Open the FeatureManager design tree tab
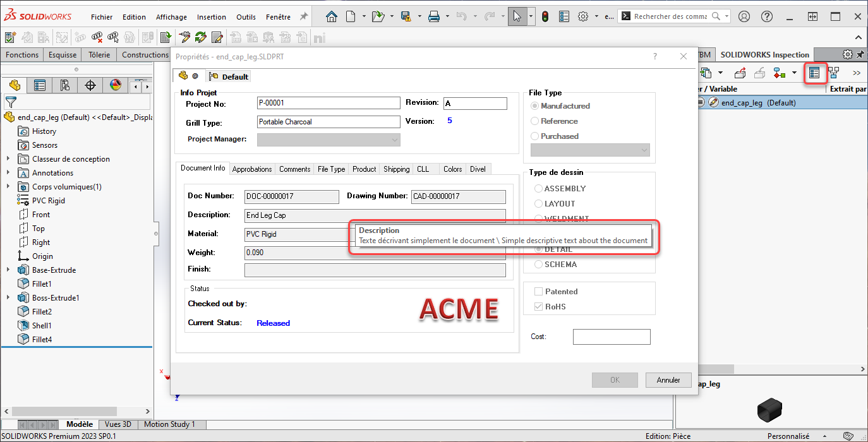Viewport: 868px width, 442px height. tap(15, 85)
